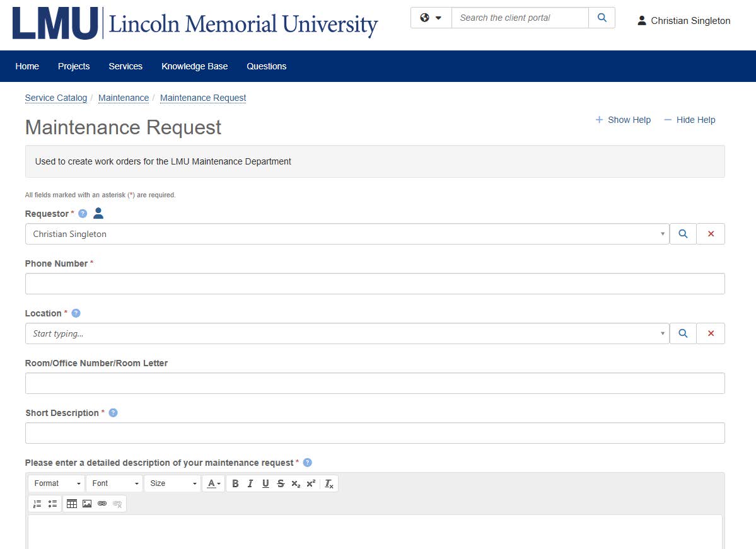Screen dimensions: 756x549
Task: Switch to the Projects tab
Action: pos(73,66)
